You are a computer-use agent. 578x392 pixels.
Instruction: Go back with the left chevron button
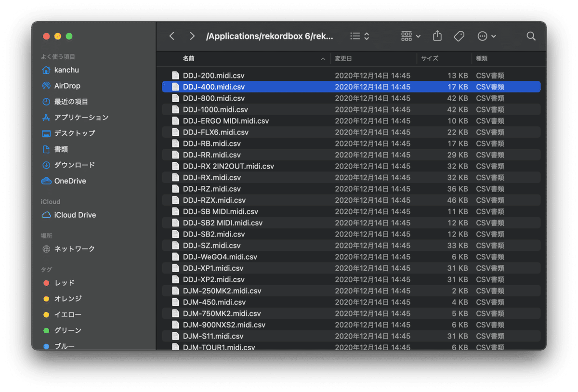click(x=172, y=36)
